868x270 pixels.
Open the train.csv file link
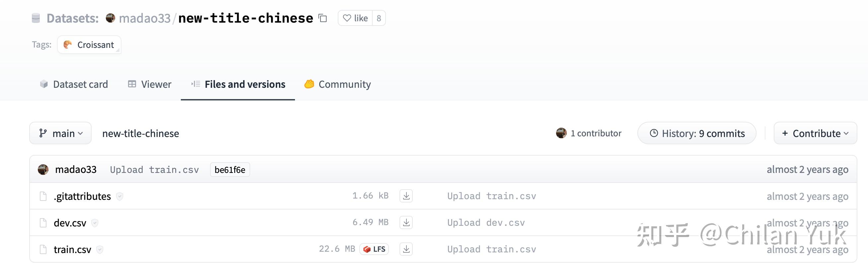(x=72, y=249)
